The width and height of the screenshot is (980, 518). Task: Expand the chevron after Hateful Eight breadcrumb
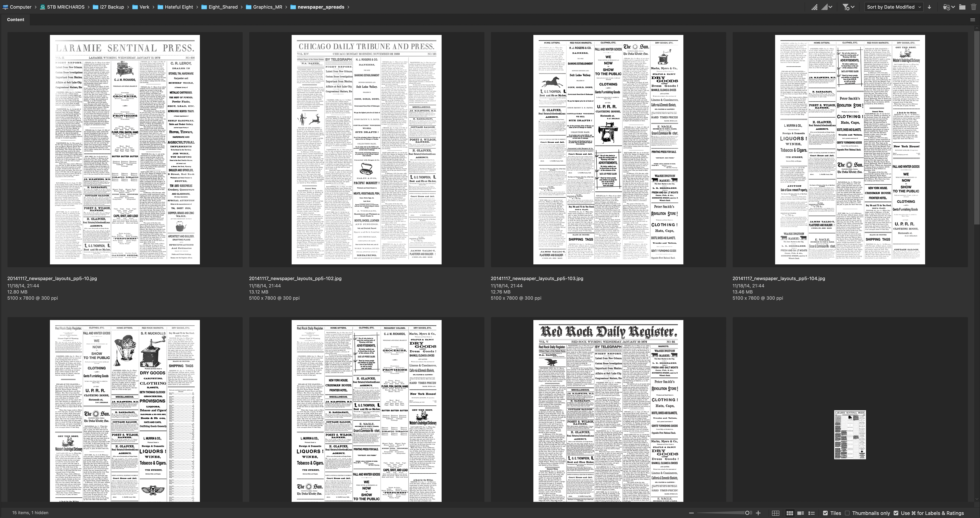(x=197, y=7)
